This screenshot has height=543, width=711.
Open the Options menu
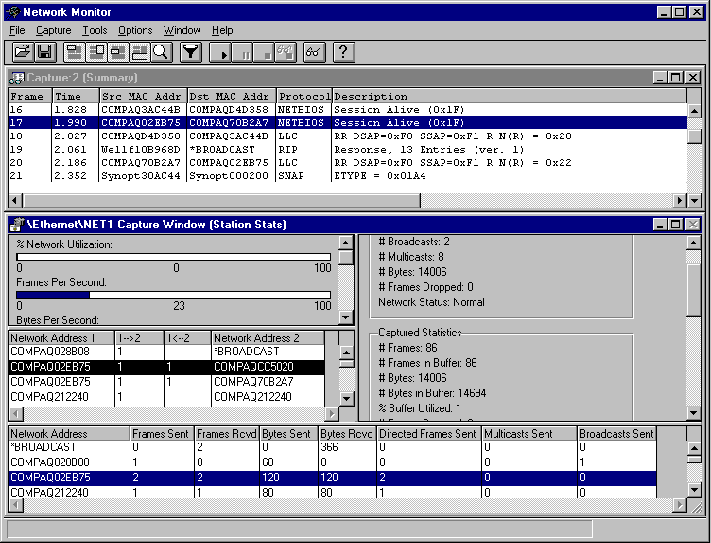tap(135, 30)
